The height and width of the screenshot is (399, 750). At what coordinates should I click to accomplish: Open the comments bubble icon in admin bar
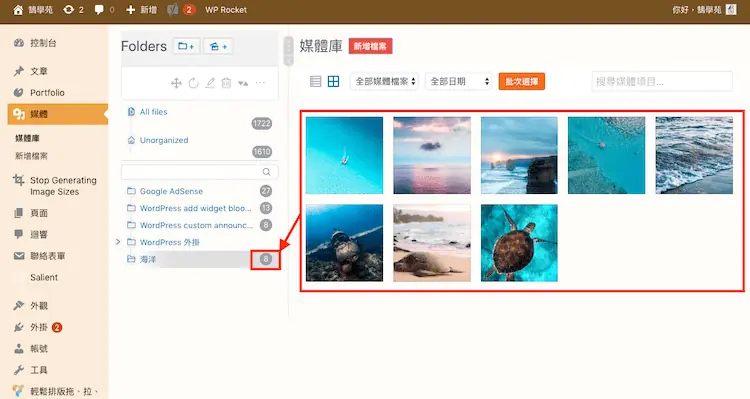tap(99, 10)
